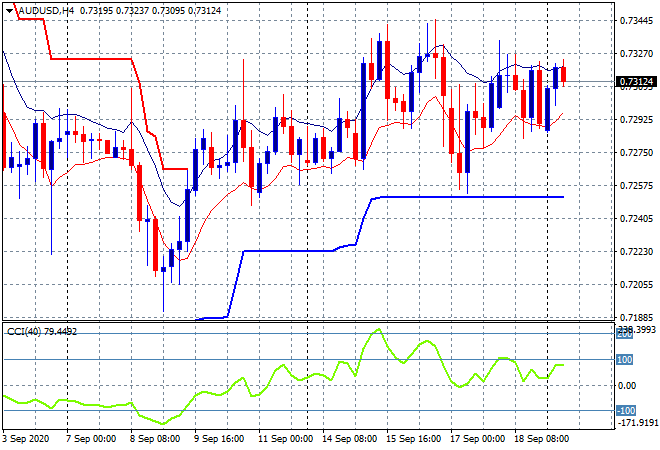Open the chart dropdown triangle beside AUDUSD,H4
Viewport: 660px width, 450px height.
point(9,11)
